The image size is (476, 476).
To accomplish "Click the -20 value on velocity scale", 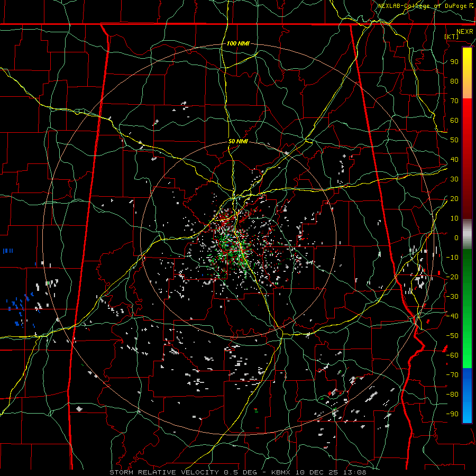I will coord(452,277).
